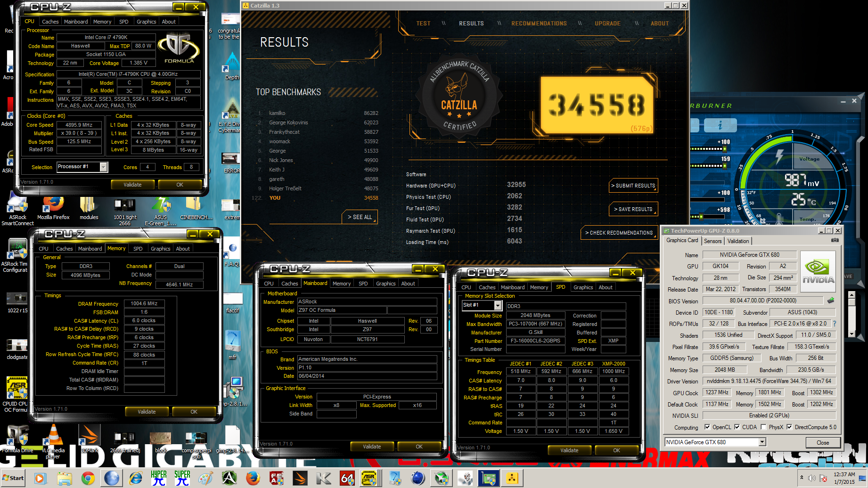Click Windows Media Player taskbar icon
This screenshot has height=488, width=868.
(40, 479)
